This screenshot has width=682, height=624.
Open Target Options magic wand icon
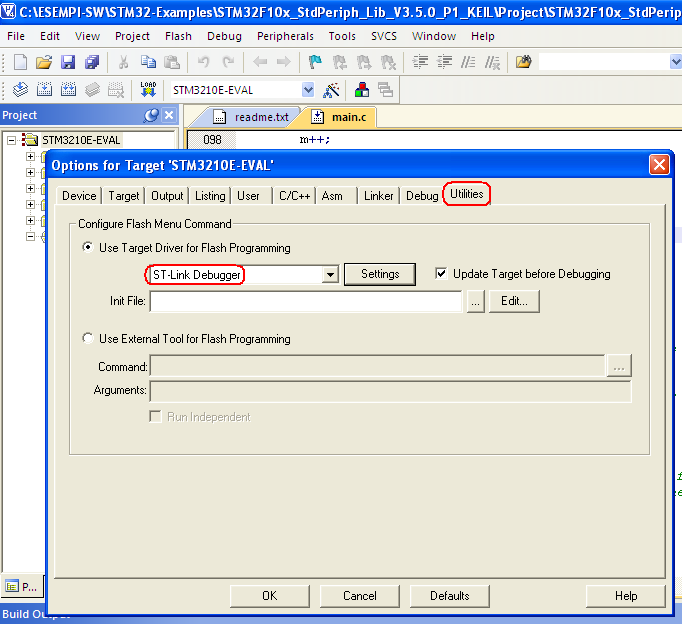pos(331,90)
